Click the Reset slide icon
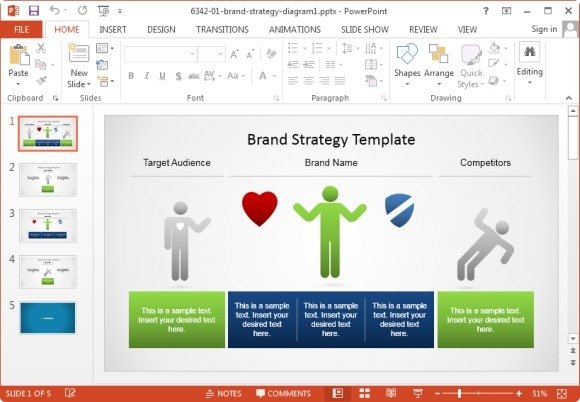This screenshot has width=580, height=402. (102, 65)
